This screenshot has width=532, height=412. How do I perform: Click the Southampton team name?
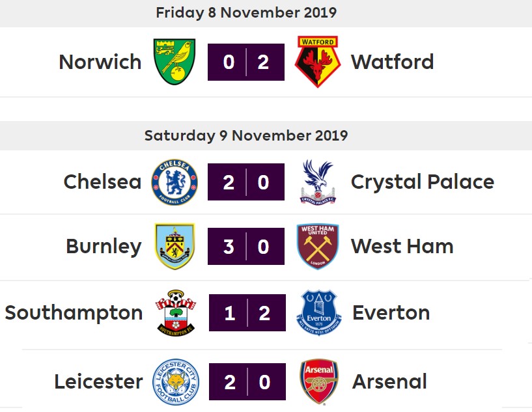coord(74,312)
